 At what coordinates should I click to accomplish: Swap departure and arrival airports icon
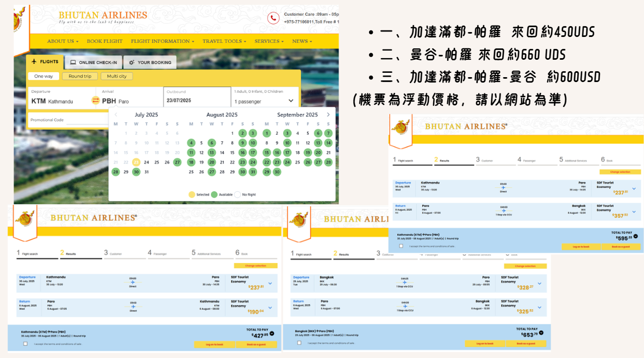95,101
